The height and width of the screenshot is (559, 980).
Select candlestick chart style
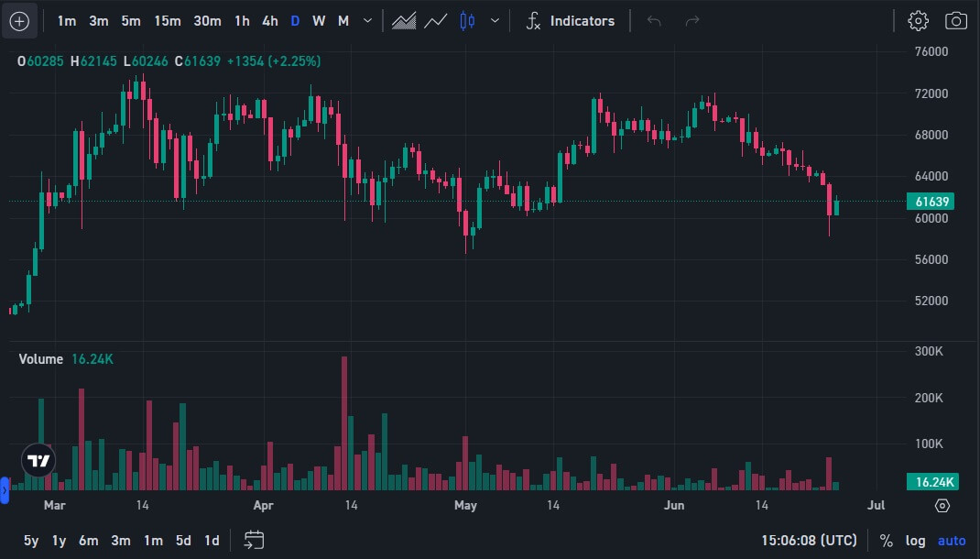click(x=468, y=21)
